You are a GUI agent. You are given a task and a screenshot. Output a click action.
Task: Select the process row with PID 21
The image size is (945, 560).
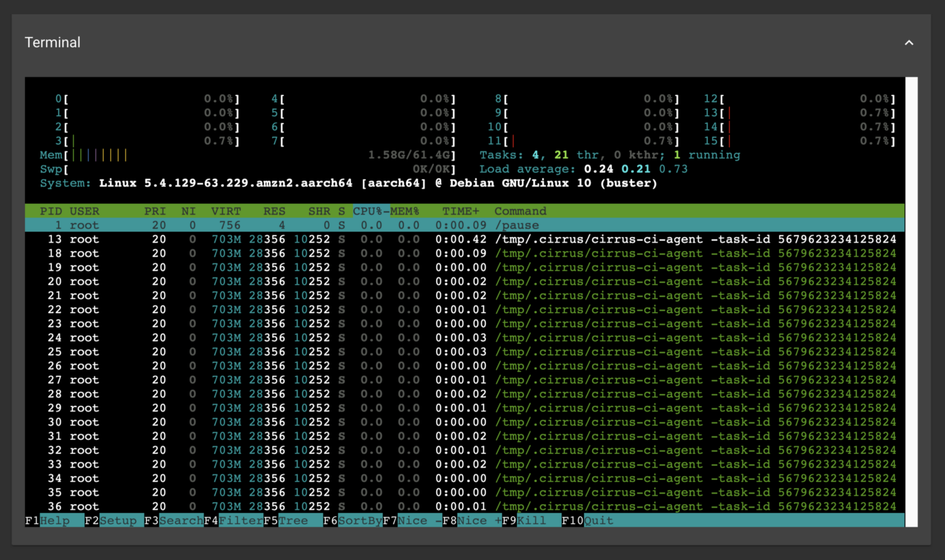point(464,296)
